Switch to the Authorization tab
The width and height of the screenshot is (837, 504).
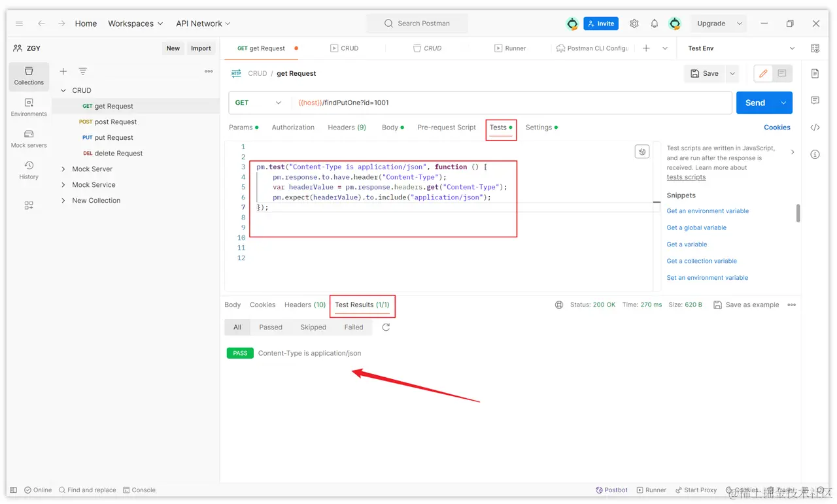tap(293, 127)
